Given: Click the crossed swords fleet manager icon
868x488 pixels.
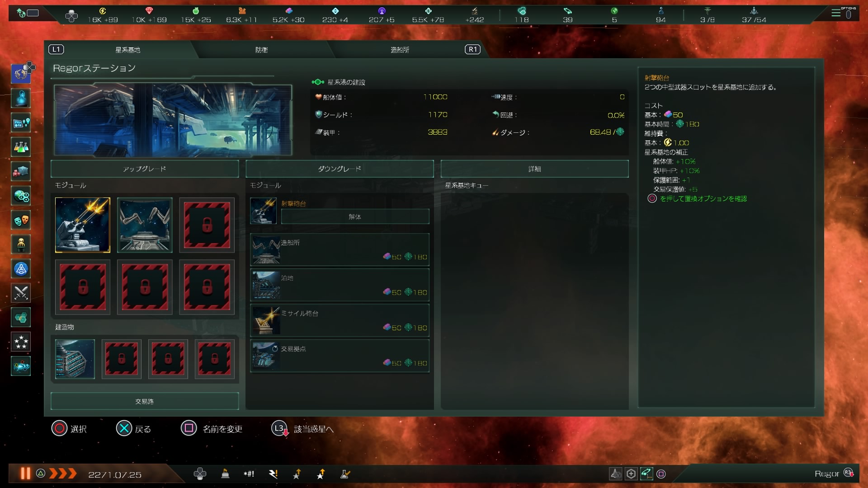Looking at the screenshot, I should tap(21, 293).
